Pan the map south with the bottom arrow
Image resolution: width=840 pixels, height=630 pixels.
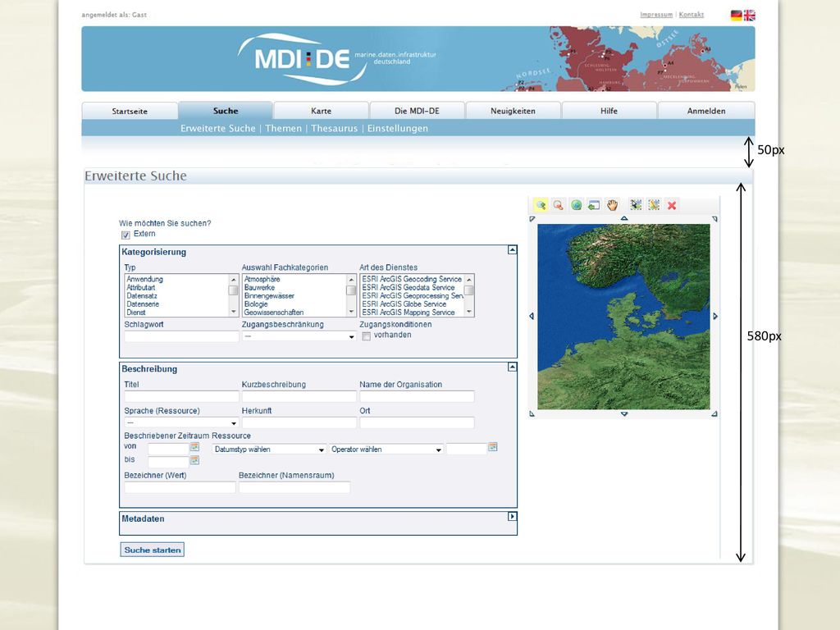624,414
